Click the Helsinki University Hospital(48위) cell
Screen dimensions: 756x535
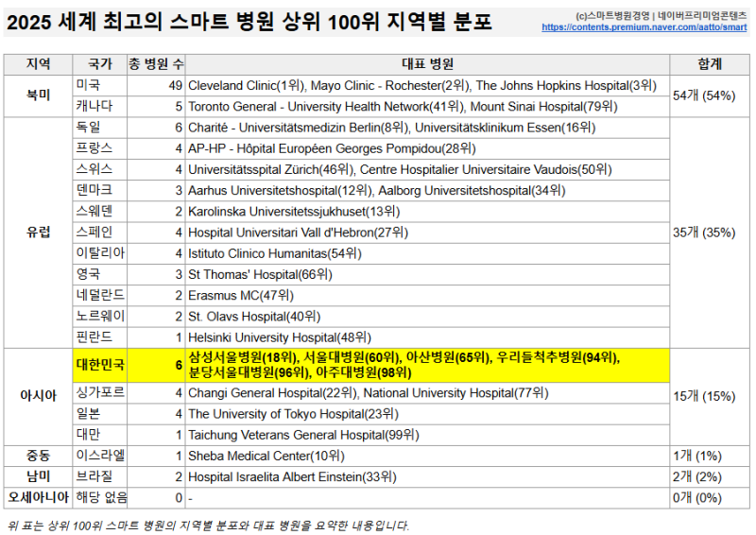pos(427,337)
